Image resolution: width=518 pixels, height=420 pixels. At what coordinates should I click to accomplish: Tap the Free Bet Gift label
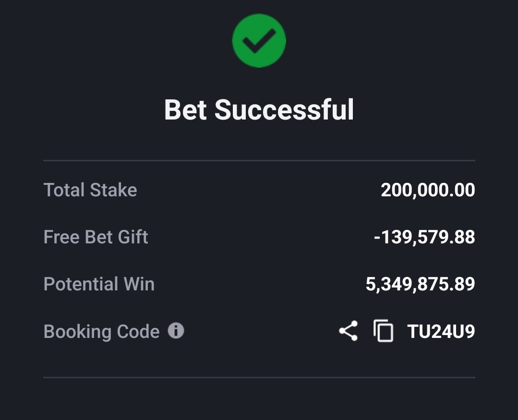pyautogui.click(x=96, y=237)
